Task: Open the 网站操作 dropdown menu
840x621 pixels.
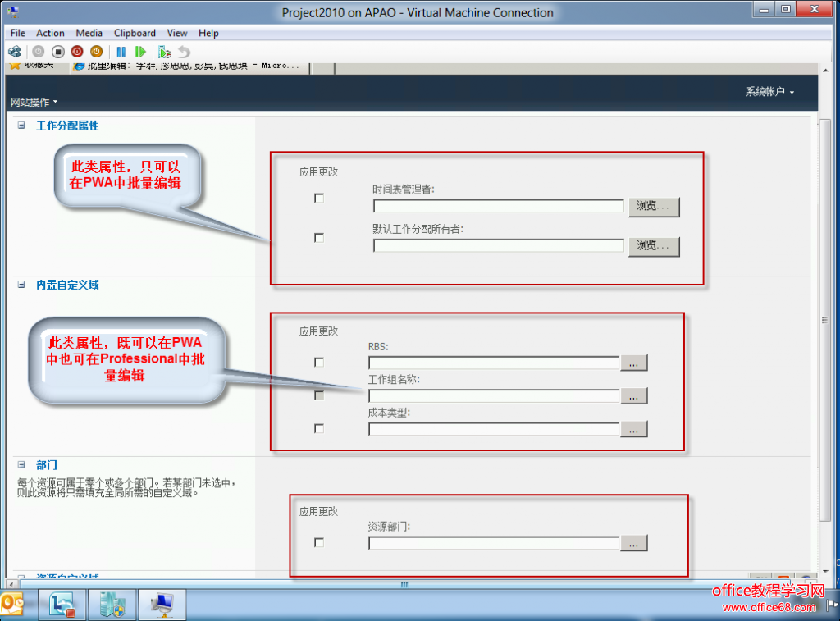Action: 34,102
